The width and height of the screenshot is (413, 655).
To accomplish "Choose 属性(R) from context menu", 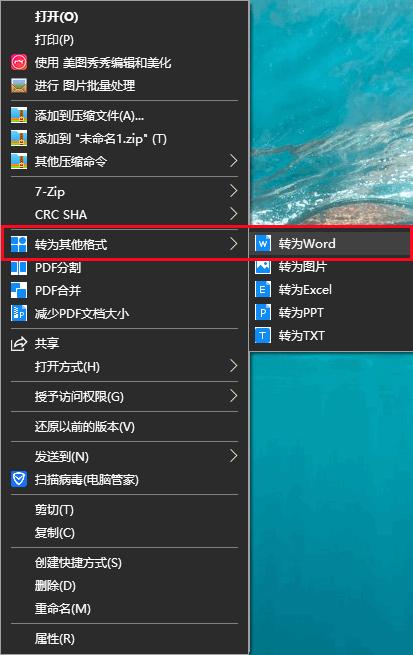I will click(125, 638).
